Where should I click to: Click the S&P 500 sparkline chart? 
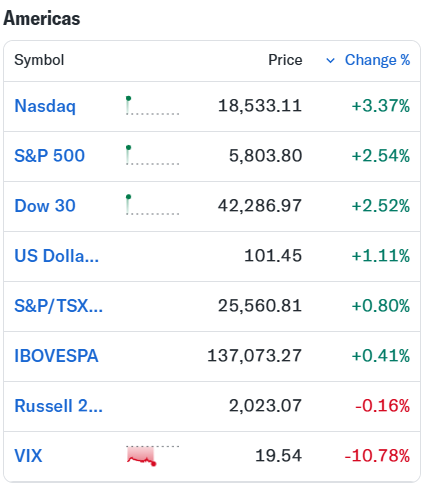[x=152, y=155]
